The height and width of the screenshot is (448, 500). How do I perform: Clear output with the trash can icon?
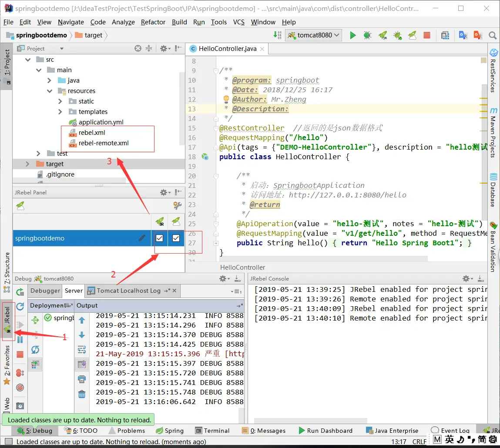[82, 394]
